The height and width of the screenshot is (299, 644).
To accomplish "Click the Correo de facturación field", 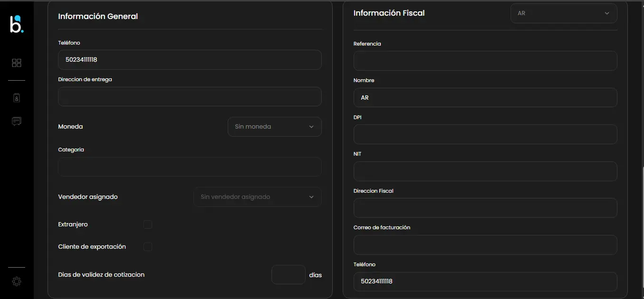I will coord(485,245).
